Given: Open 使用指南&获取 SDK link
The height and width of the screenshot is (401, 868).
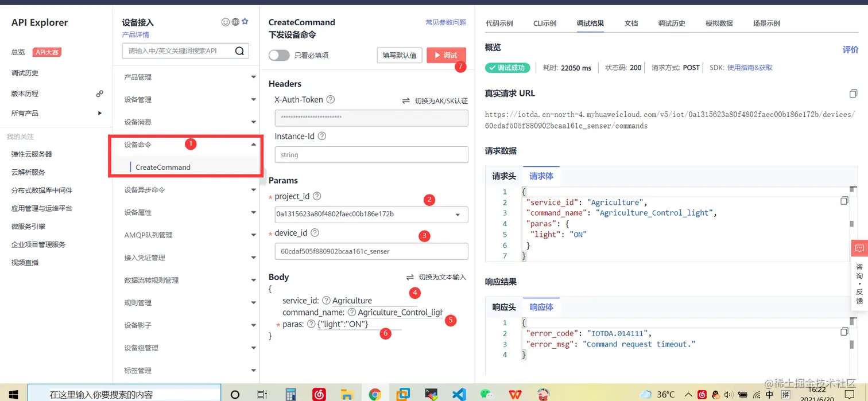Looking at the screenshot, I should point(750,68).
